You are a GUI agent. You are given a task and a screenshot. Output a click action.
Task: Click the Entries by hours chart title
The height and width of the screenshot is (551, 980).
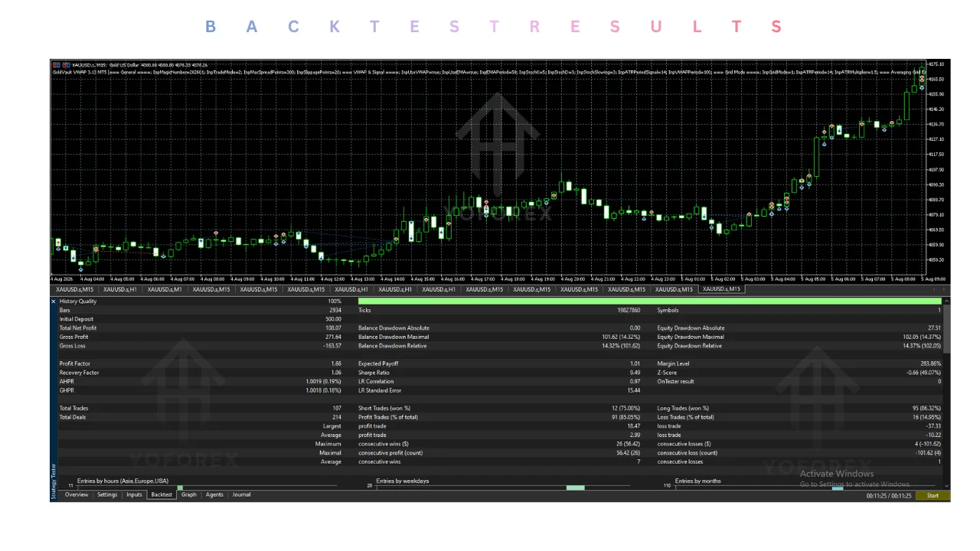click(x=122, y=481)
